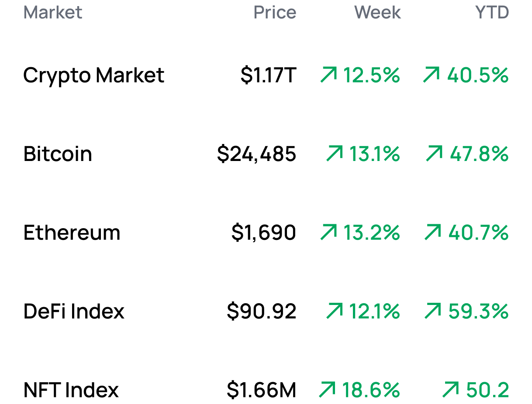Click the Bitcoin weekly trend arrow
Screen dimensions: 532x404
click(335, 154)
